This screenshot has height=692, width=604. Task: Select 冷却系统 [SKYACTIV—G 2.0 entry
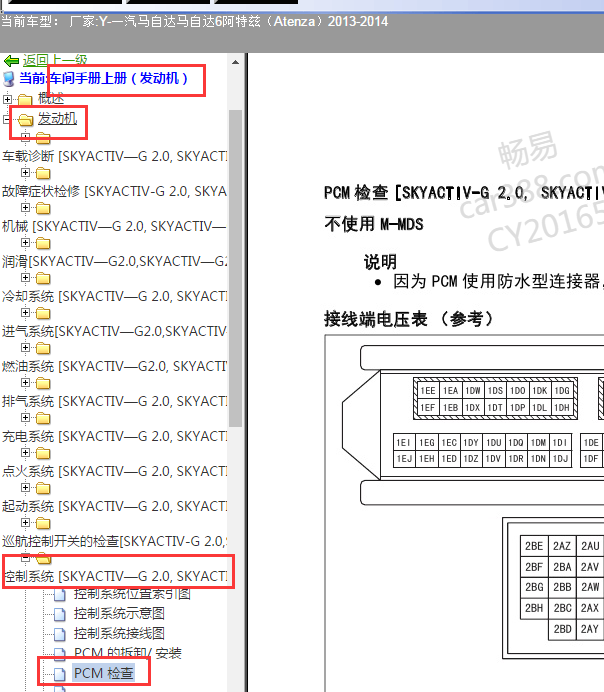coord(115,296)
